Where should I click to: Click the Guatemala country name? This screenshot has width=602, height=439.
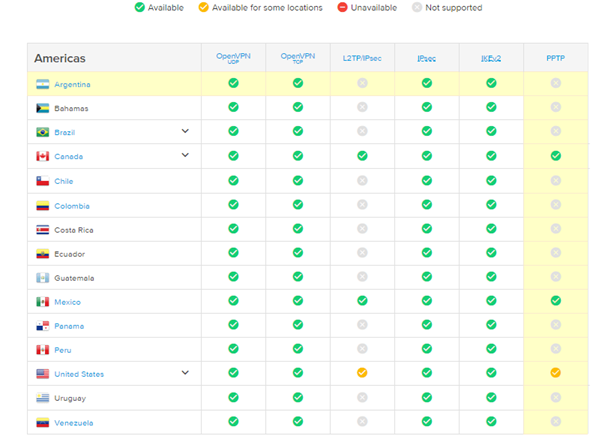(74, 278)
